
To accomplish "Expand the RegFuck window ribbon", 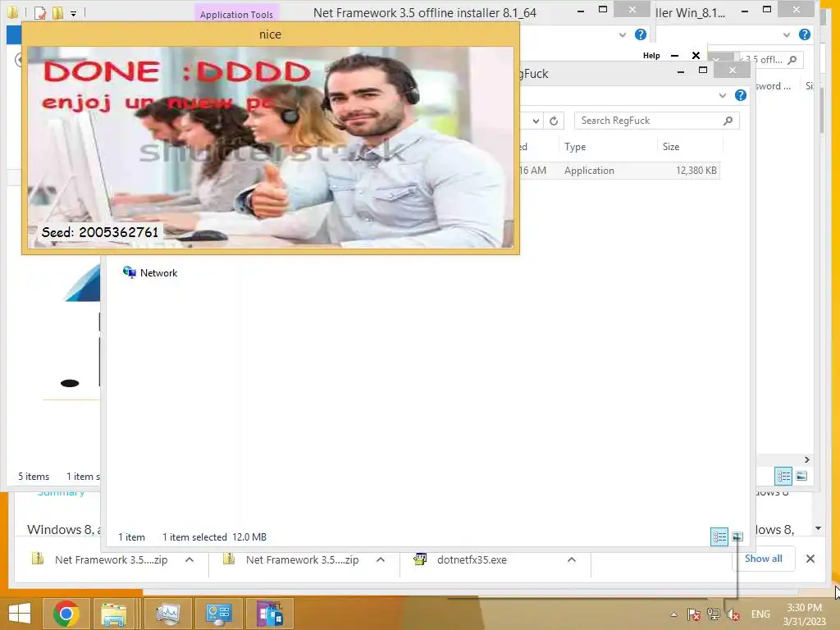I will coord(723,95).
